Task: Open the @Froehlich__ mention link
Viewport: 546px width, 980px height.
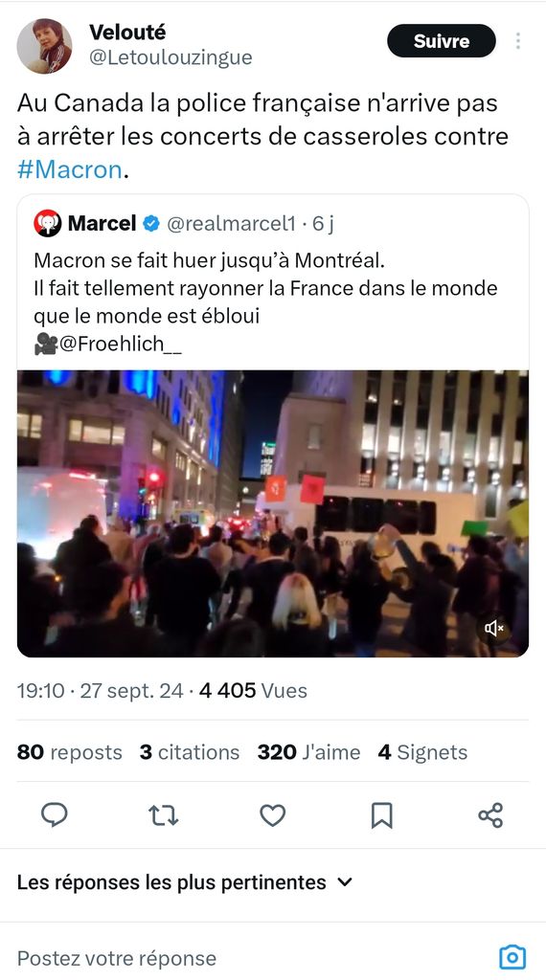Action: pyautogui.click(x=120, y=344)
